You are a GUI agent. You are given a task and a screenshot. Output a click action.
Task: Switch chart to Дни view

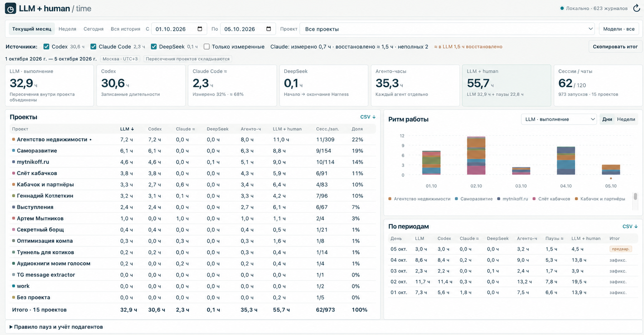[607, 119]
